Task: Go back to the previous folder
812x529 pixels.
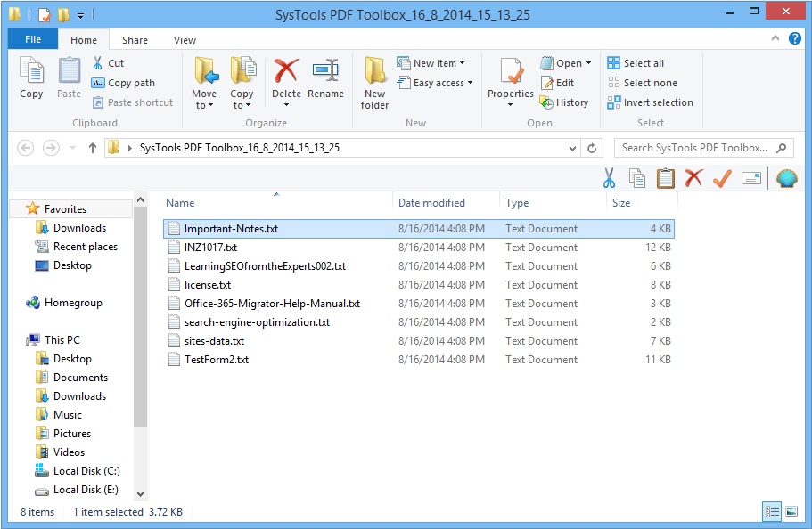Action: (x=25, y=148)
